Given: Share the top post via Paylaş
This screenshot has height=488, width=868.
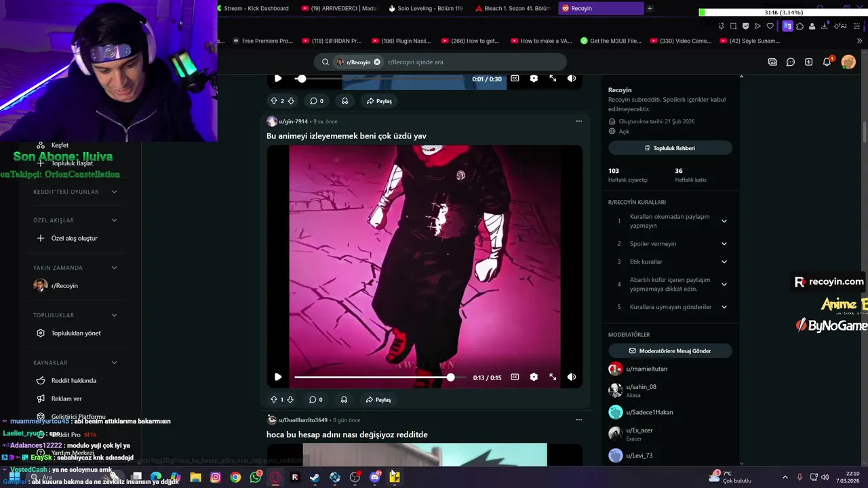Looking at the screenshot, I should (379, 101).
